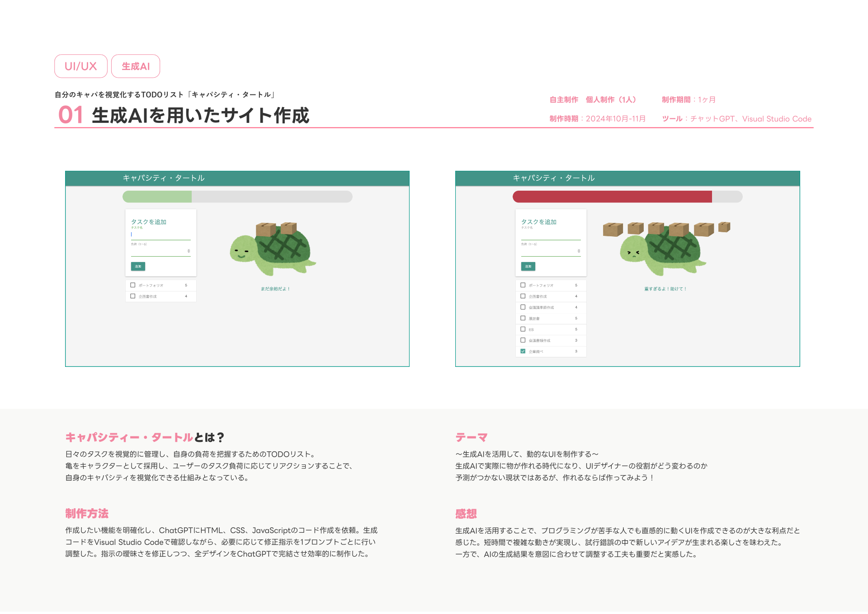Check ポートフォリオ checkbox in left screenshot
The height and width of the screenshot is (614, 868).
tap(133, 285)
